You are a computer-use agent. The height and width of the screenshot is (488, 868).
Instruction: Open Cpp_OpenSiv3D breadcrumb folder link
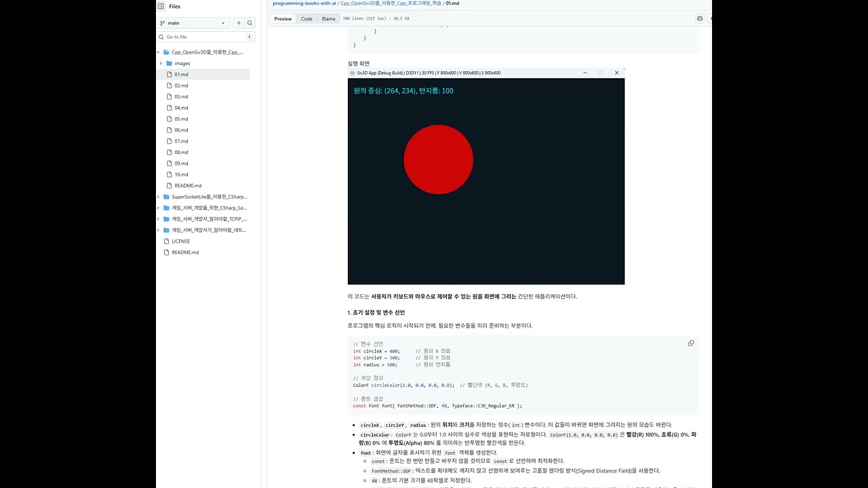click(391, 3)
